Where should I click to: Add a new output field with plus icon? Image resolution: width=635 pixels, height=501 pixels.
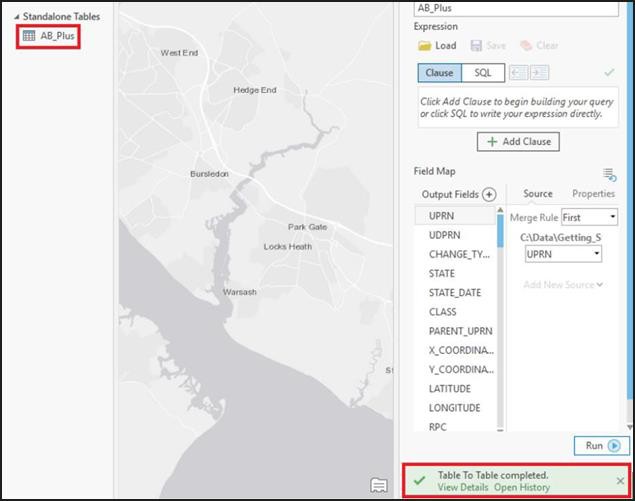pyautogui.click(x=489, y=195)
